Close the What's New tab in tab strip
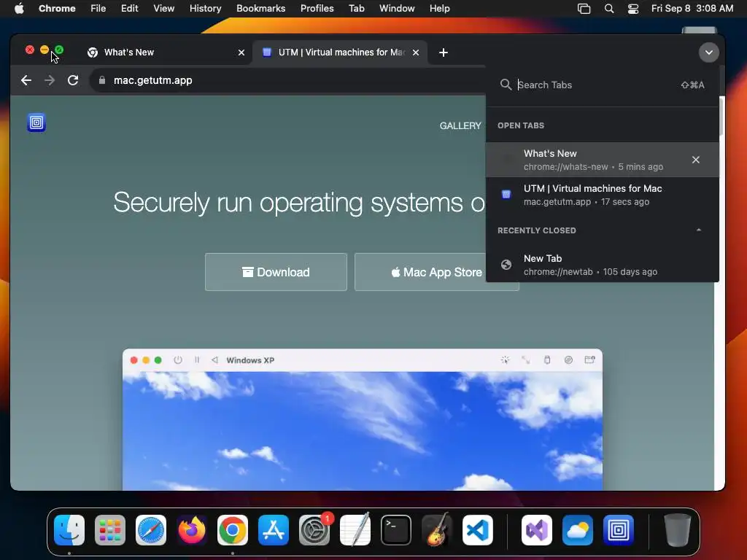 pyautogui.click(x=241, y=52)
